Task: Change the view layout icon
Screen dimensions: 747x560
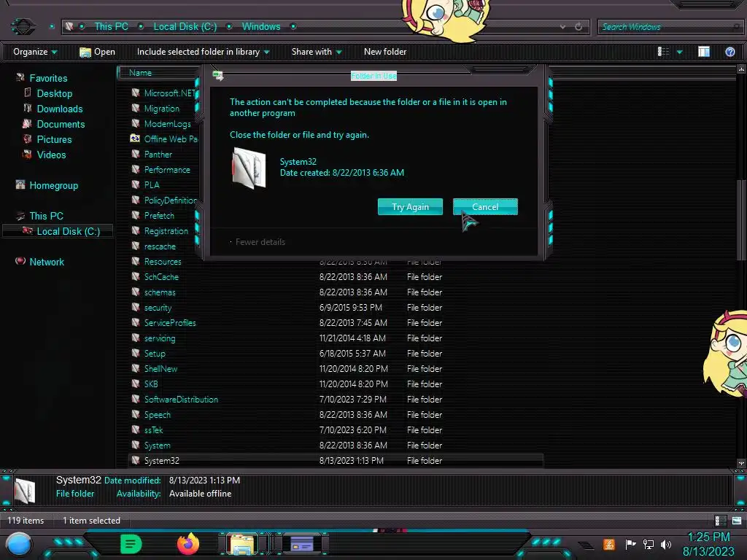Action: pyautogui.click(x=663, y=52)
